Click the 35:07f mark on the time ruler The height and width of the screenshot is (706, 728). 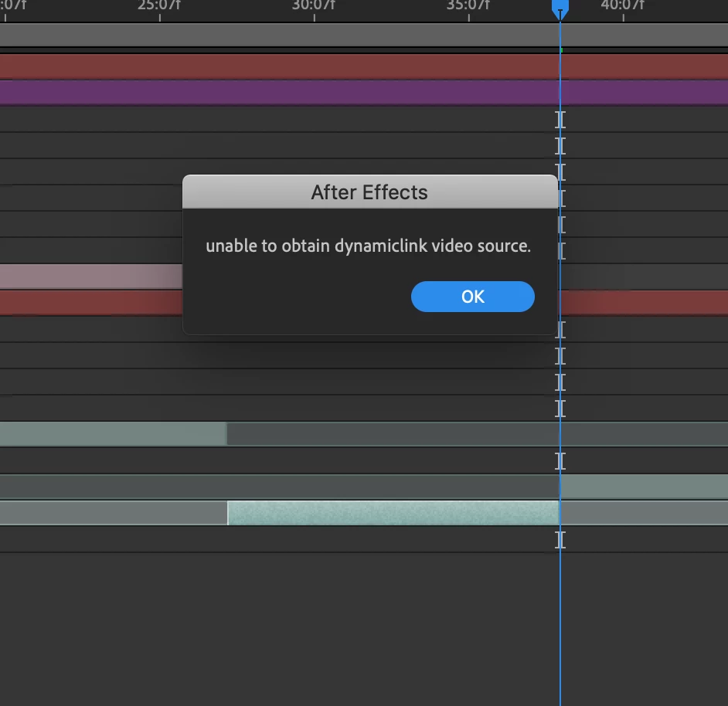coord(468,6)
